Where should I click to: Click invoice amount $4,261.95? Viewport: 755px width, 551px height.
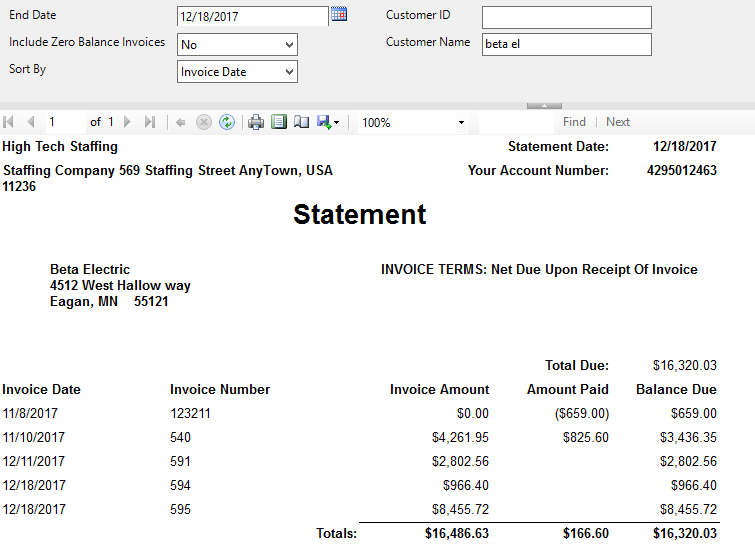click(x=460, y=437)
